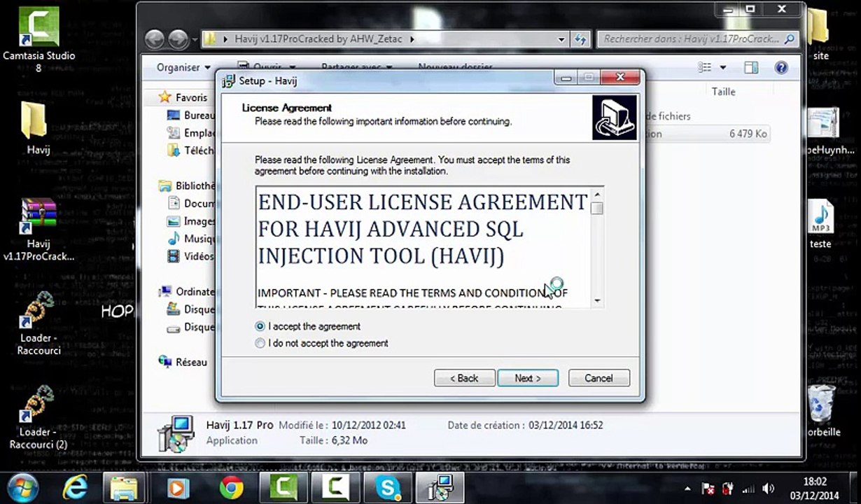
Task: Select the 'teste' MP3 file on the desktop
Action: (x=820, y=225)
